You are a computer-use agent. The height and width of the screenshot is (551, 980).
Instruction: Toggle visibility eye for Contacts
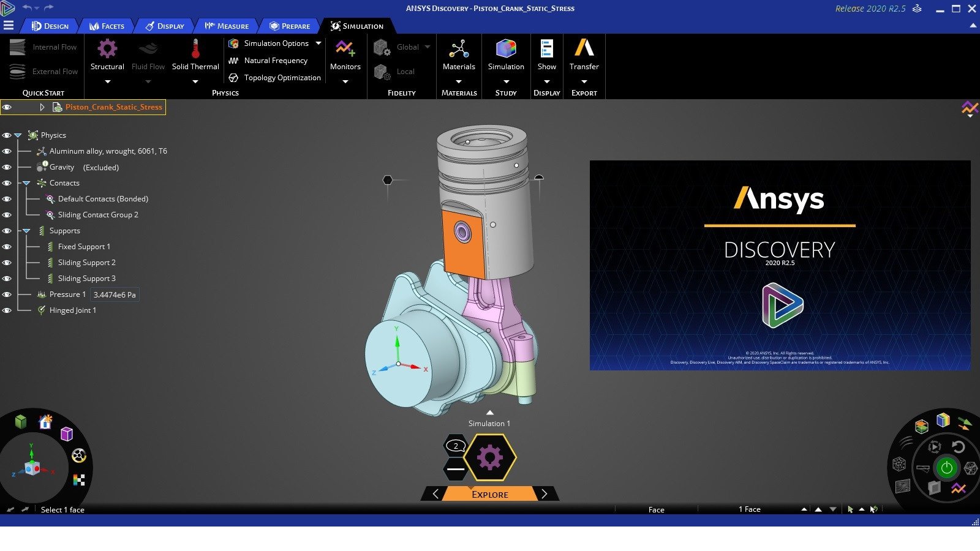tap(7, 183)
